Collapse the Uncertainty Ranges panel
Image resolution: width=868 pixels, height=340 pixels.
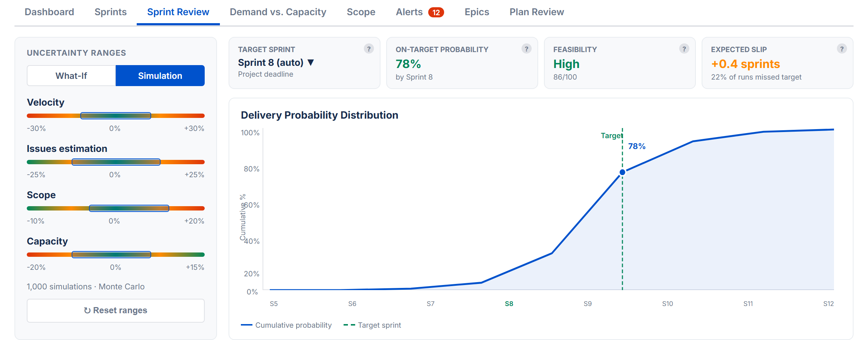coord(76,52)
